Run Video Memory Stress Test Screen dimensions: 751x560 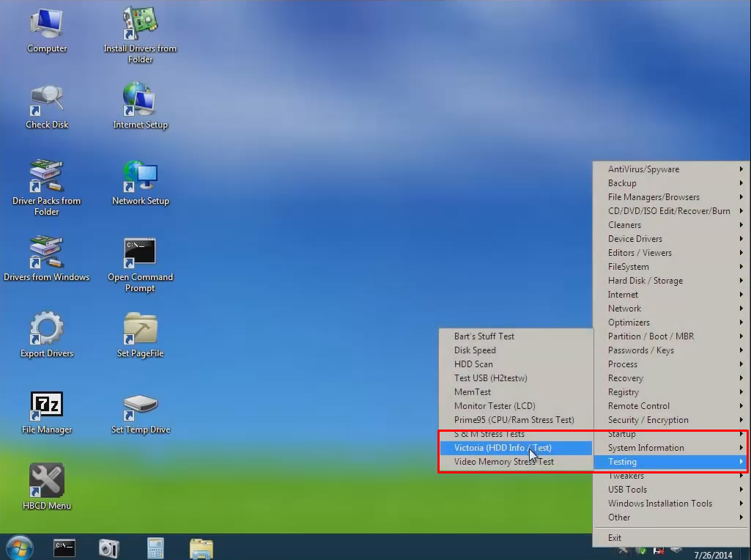pyautogui.click(x=516, y=461)
